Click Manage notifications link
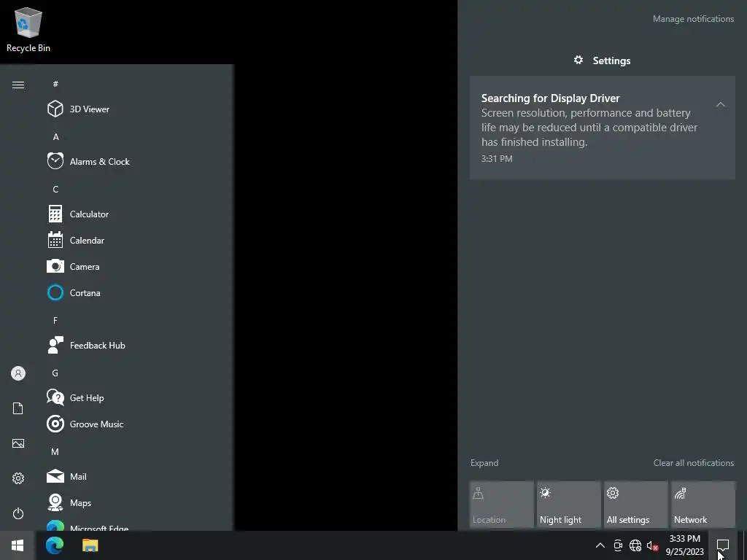The image size is (747, 560). click(693, 19)
